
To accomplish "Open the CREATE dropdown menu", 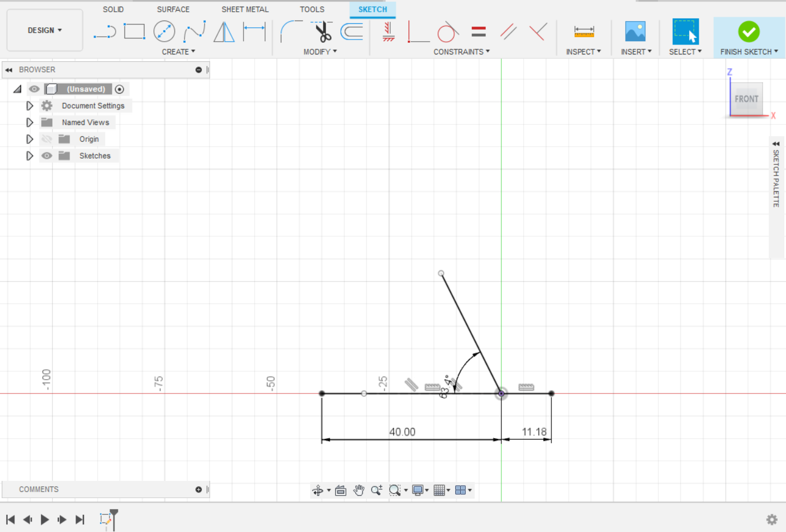I will click(178, 52).
